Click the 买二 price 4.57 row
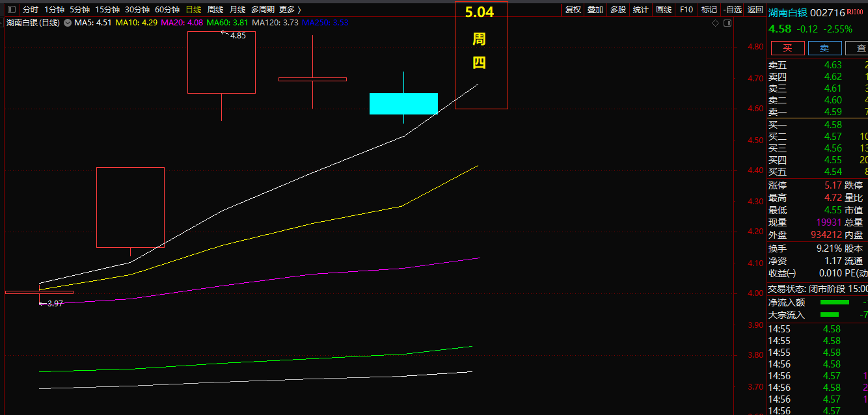 818,137
